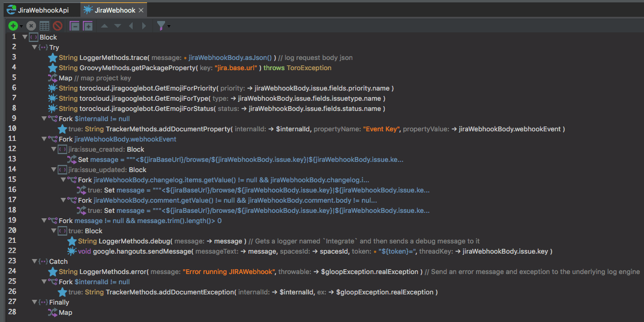This screenshot has height=322, width=644.
Task: Click the star icon of LoggerMethods.trace
Action: (53, 58)
